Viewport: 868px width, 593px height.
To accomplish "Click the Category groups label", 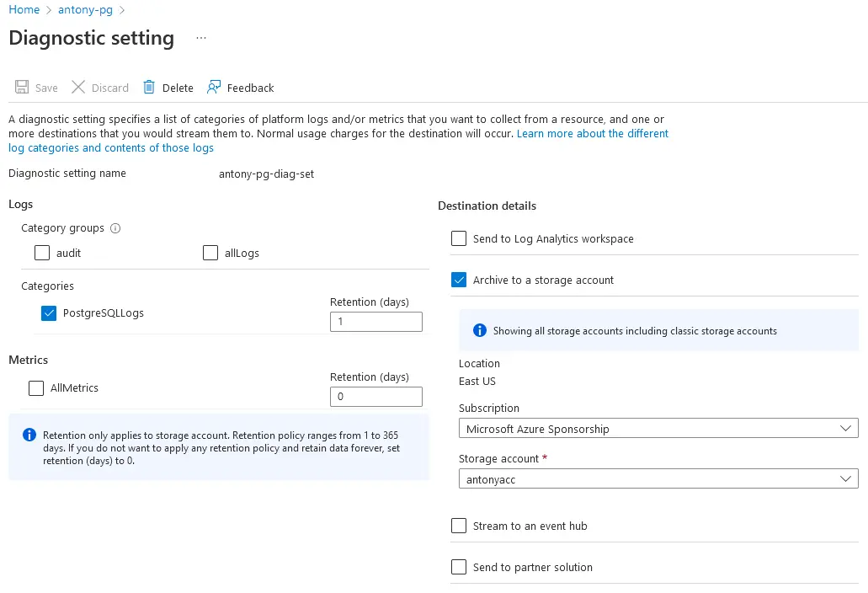I will click(62, 228).
